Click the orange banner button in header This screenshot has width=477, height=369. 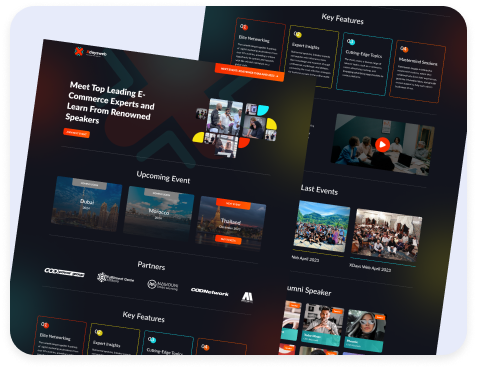coord(249,72)
